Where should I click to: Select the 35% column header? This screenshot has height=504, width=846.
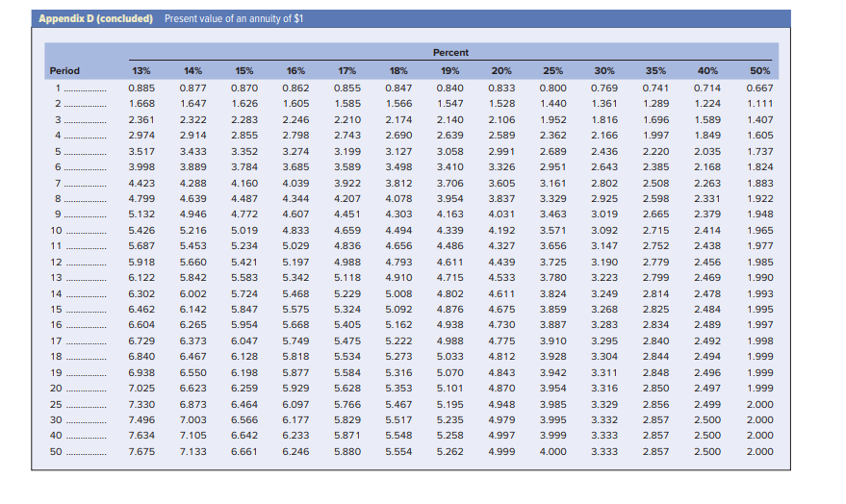click(655, 70)
